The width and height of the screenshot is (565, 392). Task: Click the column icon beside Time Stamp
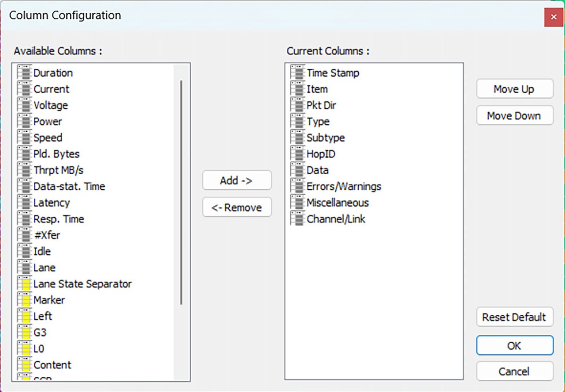click(298, 72)
